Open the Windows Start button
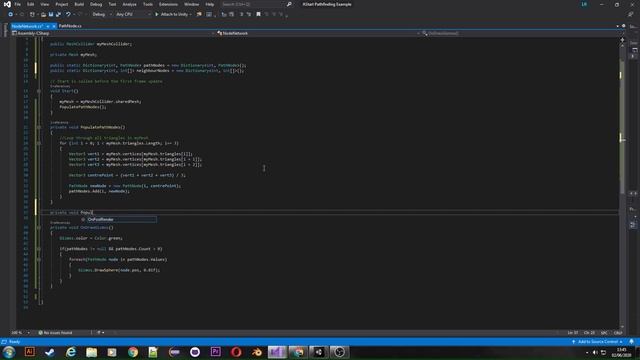 [9, 352]
